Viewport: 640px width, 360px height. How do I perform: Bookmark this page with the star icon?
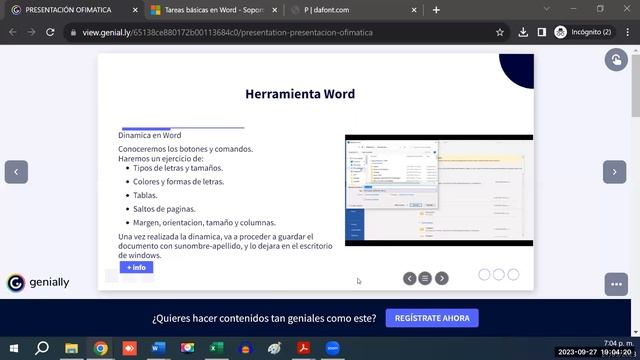500,32
